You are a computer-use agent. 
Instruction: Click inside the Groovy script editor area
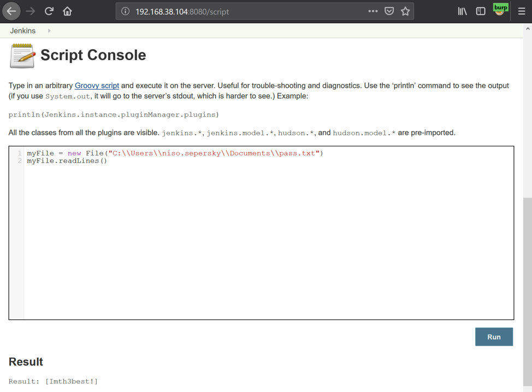[x=268, y=235]
